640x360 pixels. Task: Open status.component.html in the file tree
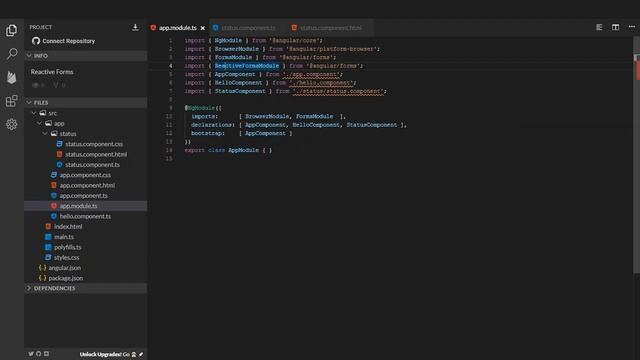point(96,154)
